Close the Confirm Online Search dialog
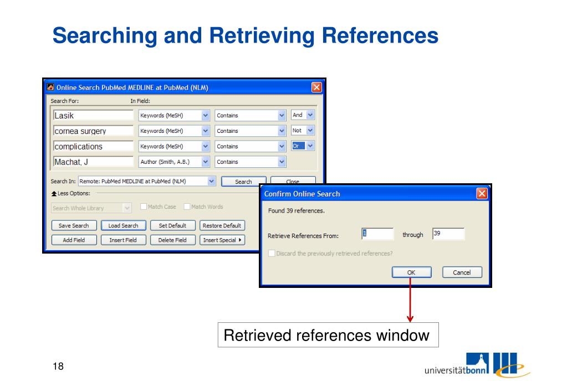 pyautogui.click(x=482, y=194)
